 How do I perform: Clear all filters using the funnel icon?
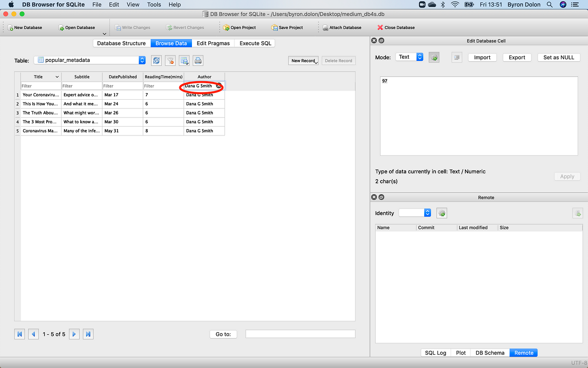coord(170,61)
